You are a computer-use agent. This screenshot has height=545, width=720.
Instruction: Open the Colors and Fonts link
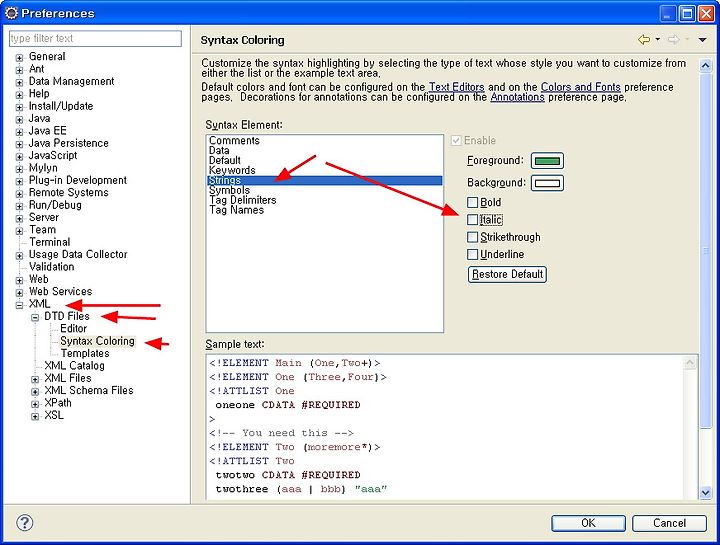pyautogui.click(x=580, y=87)
